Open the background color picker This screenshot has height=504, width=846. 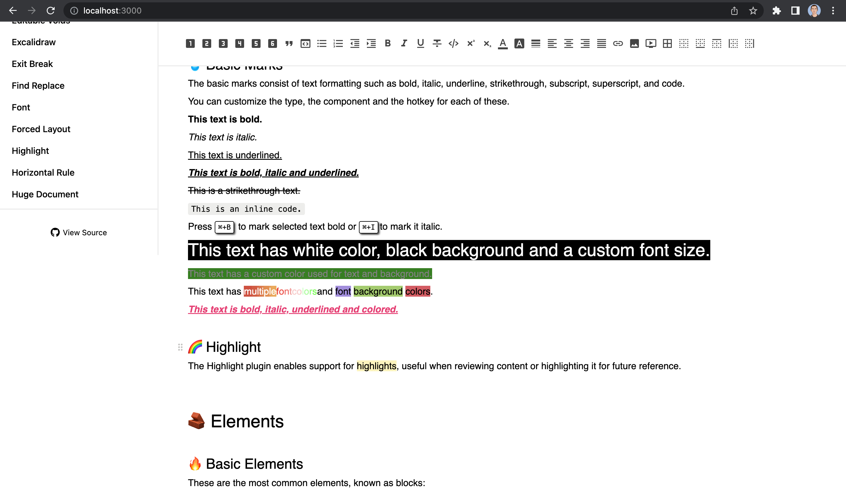tap(519, 43)
